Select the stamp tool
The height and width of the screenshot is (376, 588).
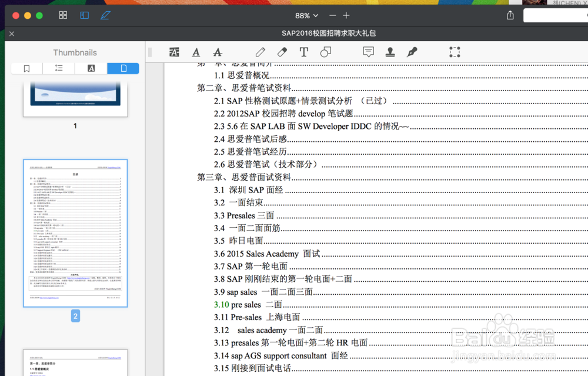(x=390, y=52)
